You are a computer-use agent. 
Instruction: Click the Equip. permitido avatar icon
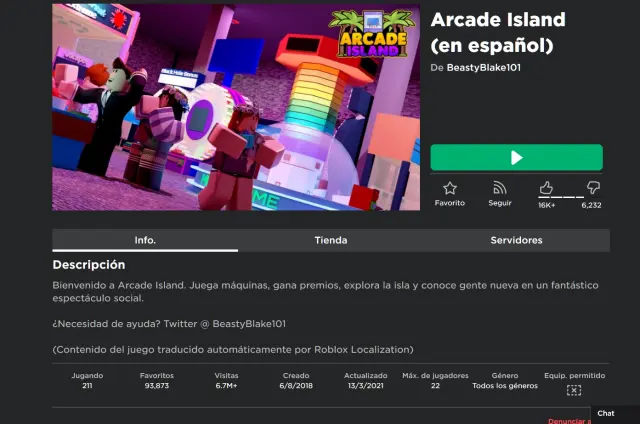click(574, 391)
